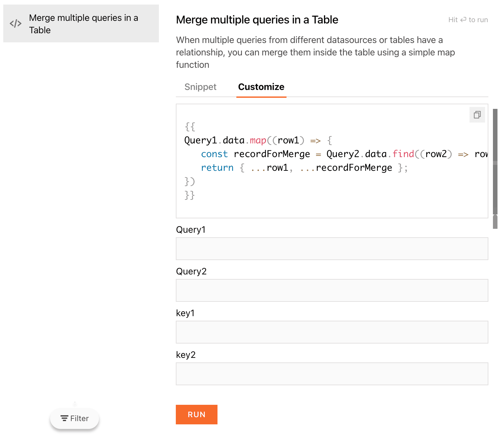The image size is (504, 440).
Task: Focus the Query1 input field
Action: [332, 249]
